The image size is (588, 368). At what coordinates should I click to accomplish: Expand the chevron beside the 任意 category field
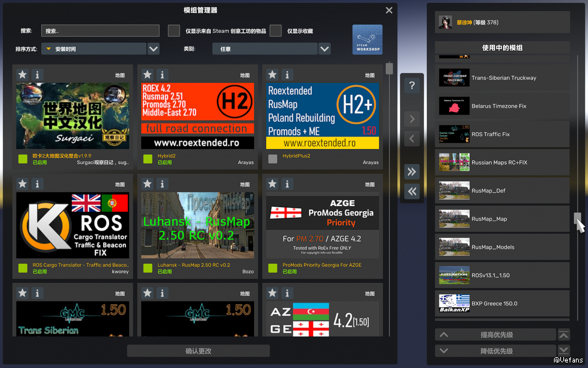tap(325, 49)
